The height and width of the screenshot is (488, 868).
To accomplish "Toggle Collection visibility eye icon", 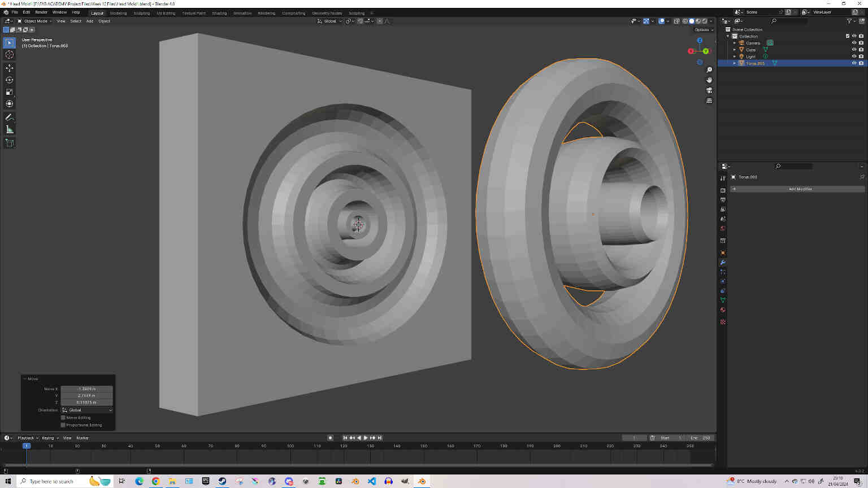I will [854, 36].
